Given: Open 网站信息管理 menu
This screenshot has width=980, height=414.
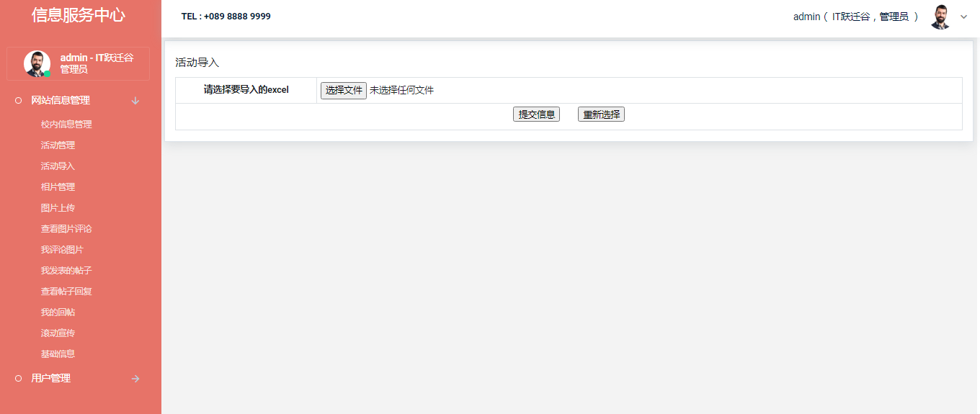Looking at the screenshot, I should 61,101.
